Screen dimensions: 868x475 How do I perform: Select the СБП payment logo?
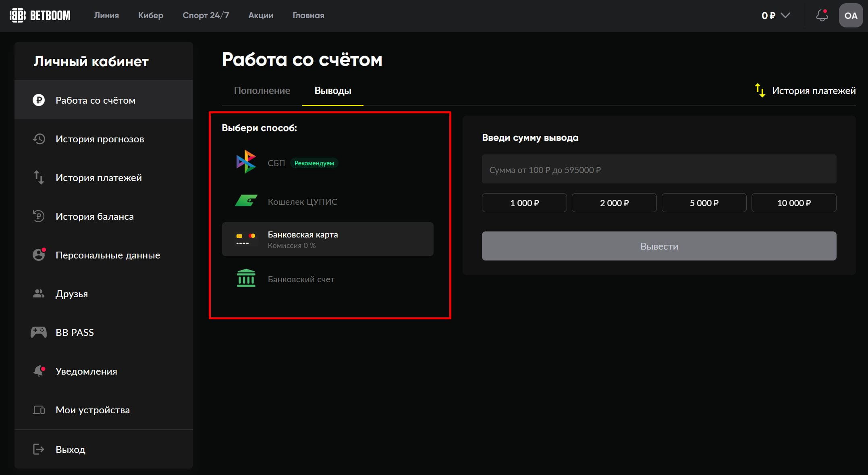click(246, 162)
